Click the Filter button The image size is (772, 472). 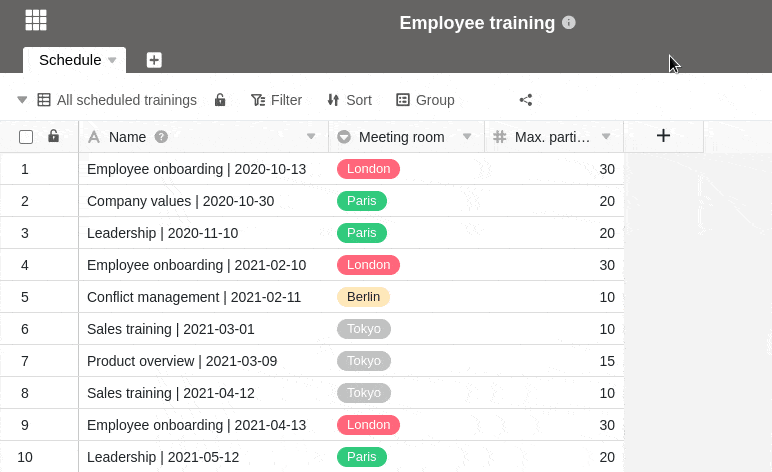click(x=276, y=100)
